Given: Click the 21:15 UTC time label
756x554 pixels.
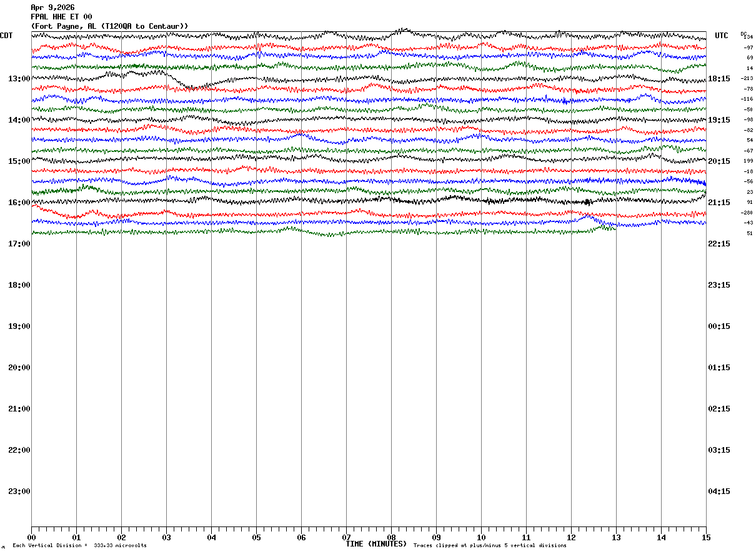Looking at the screenshot, I should [719, 203].
